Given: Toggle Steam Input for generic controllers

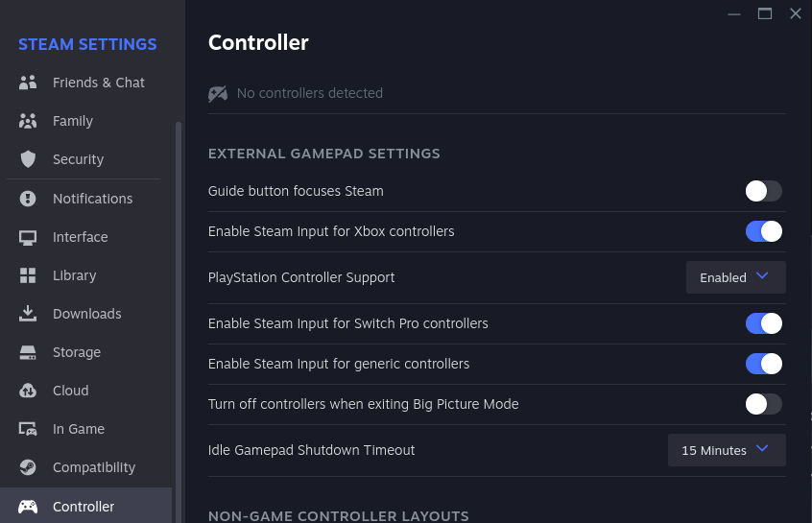Looking at the screenshot, I should click(763, 364).
